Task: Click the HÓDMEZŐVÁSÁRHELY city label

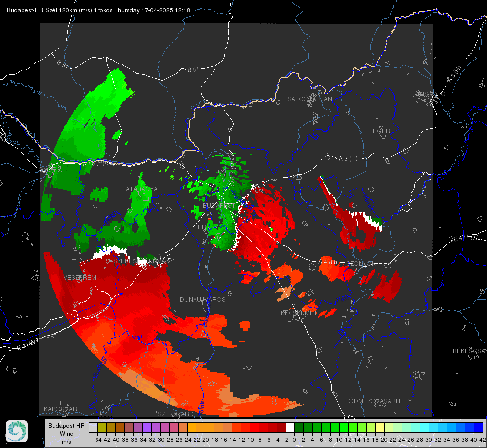Action: (x=378, y=401)
